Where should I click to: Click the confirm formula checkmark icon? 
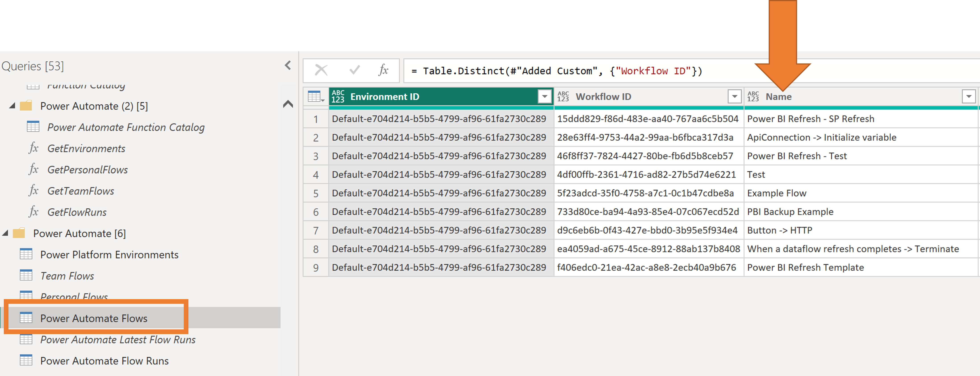354,70
